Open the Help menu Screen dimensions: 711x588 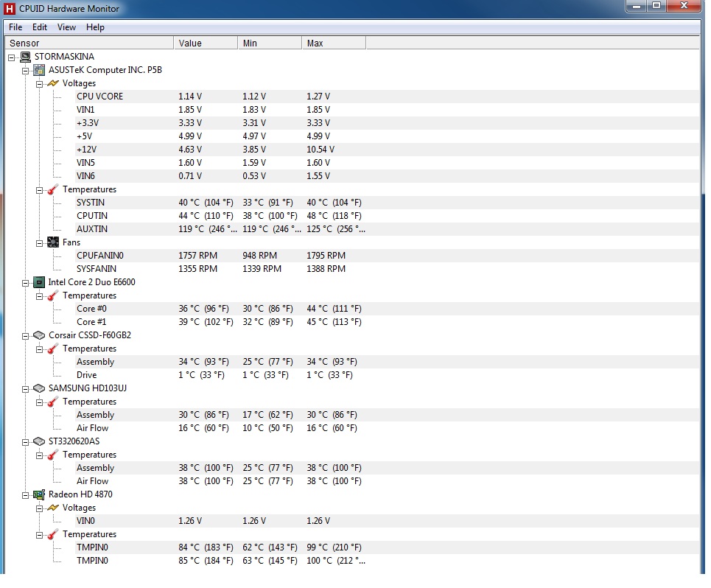coord(95,27)
